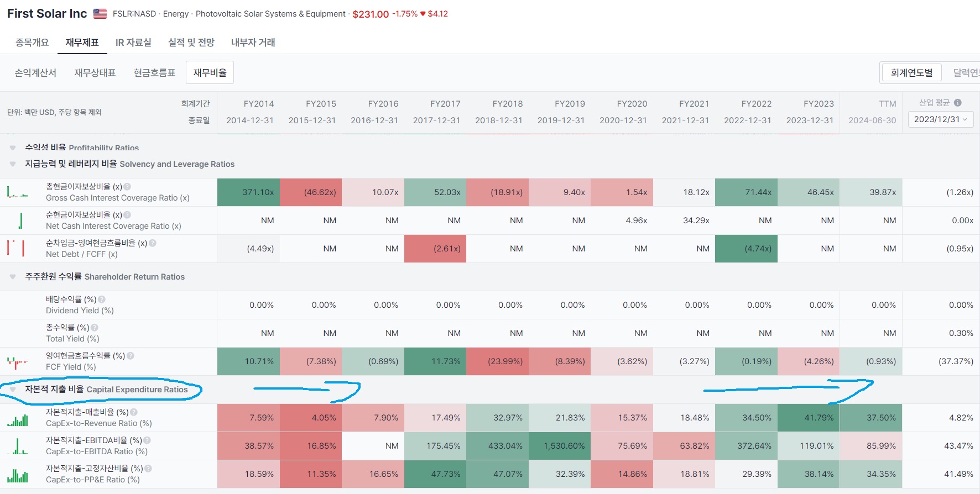Open the FCF Yield sparkline chart

[17, 362]
